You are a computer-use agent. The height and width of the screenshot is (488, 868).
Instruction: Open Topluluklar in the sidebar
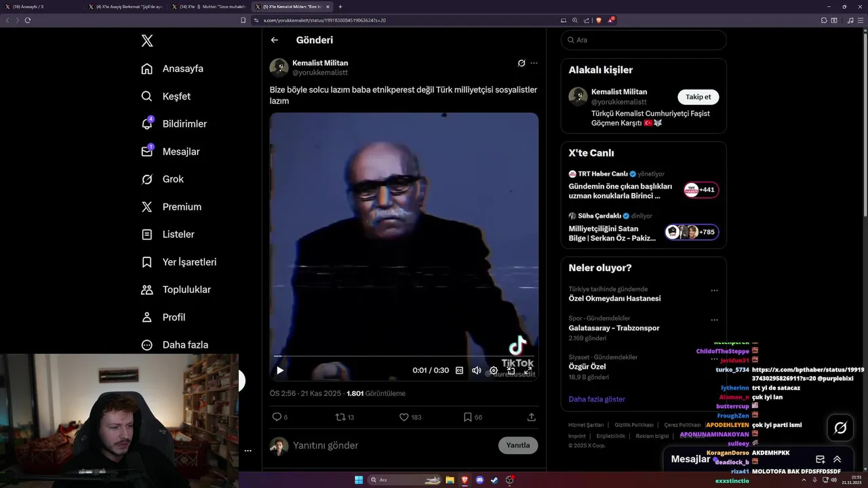tap(176, 289)
